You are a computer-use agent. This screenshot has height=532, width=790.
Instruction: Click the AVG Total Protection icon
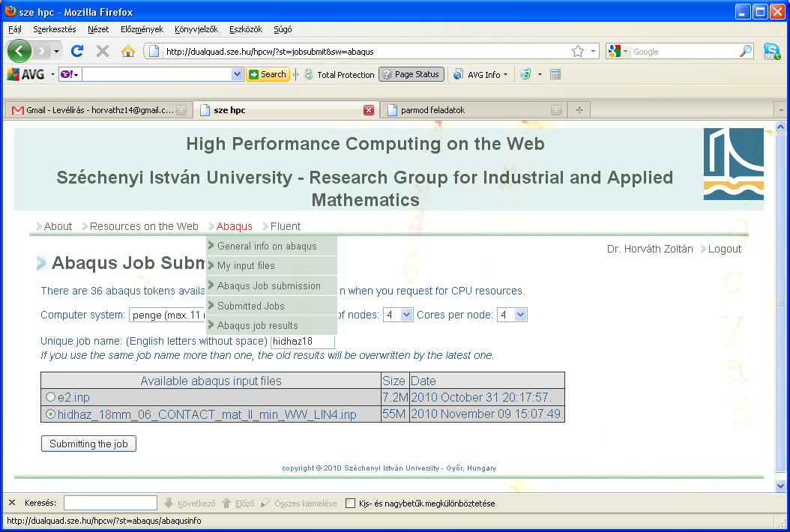click(308, 75)
